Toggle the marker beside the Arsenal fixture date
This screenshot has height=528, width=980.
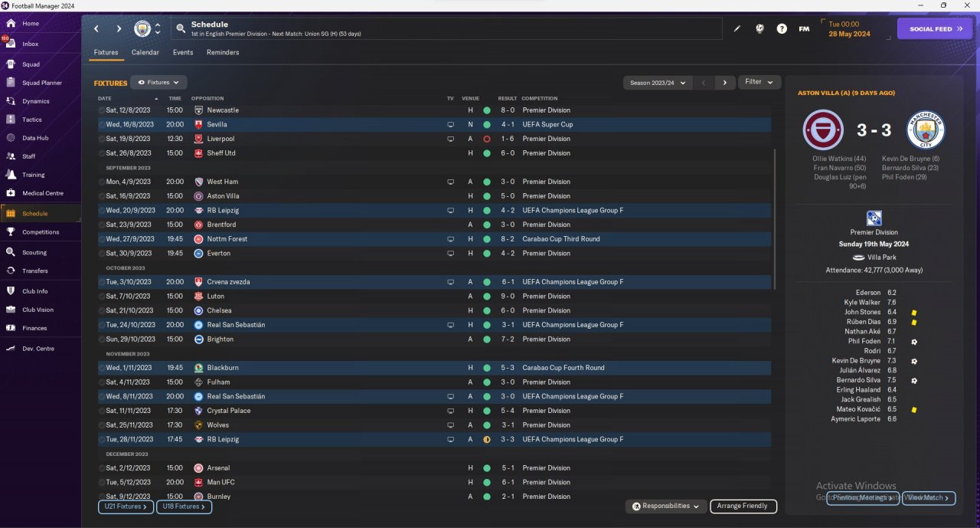101,468
